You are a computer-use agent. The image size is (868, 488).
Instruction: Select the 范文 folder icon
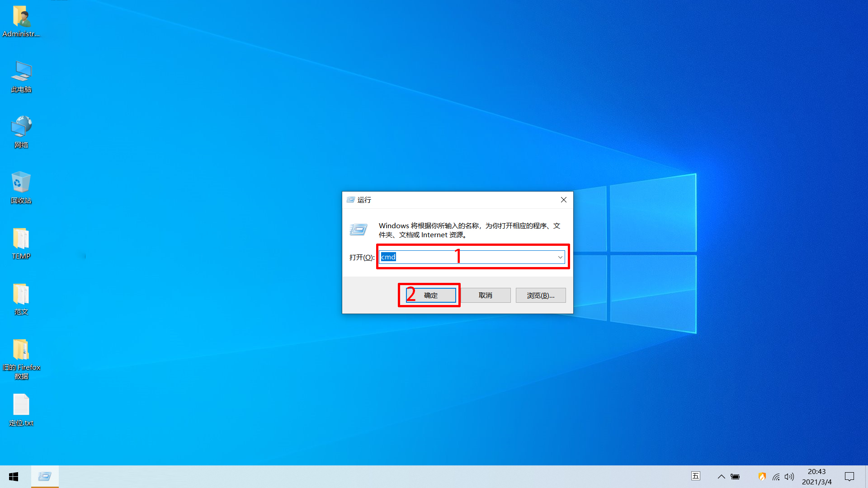point(21,299)
